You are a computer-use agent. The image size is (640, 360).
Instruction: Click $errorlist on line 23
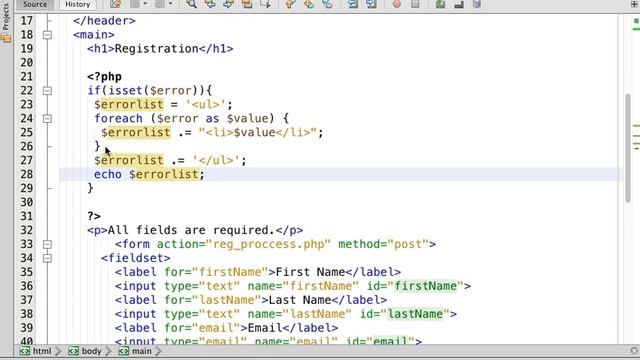[129, 104]
